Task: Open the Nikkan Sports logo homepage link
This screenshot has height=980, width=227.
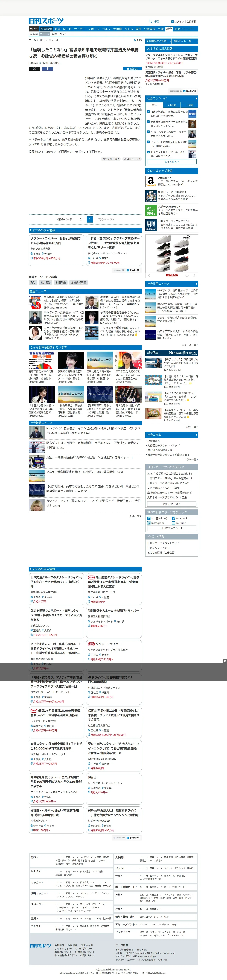Action: tap(46, 21)
